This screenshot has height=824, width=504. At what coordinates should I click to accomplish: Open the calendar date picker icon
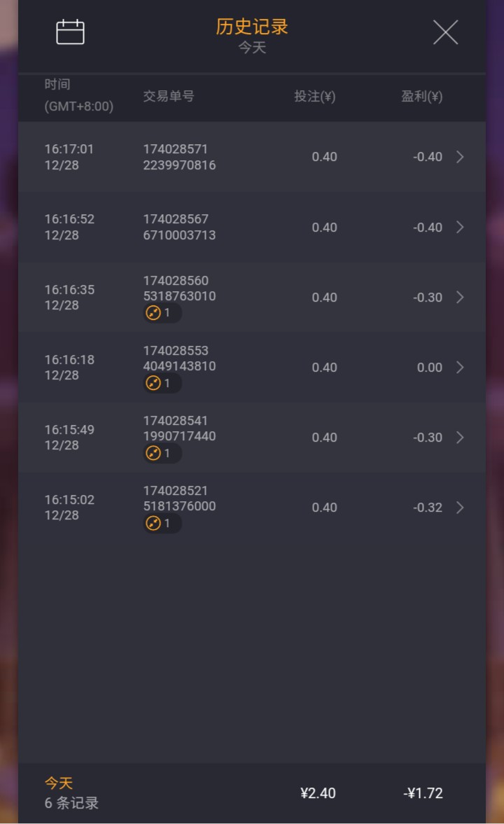pos(70,32)
